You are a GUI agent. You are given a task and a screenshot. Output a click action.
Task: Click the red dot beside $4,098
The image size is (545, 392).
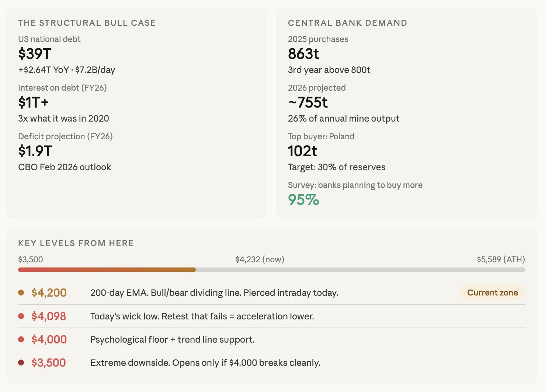pos(21,316)
